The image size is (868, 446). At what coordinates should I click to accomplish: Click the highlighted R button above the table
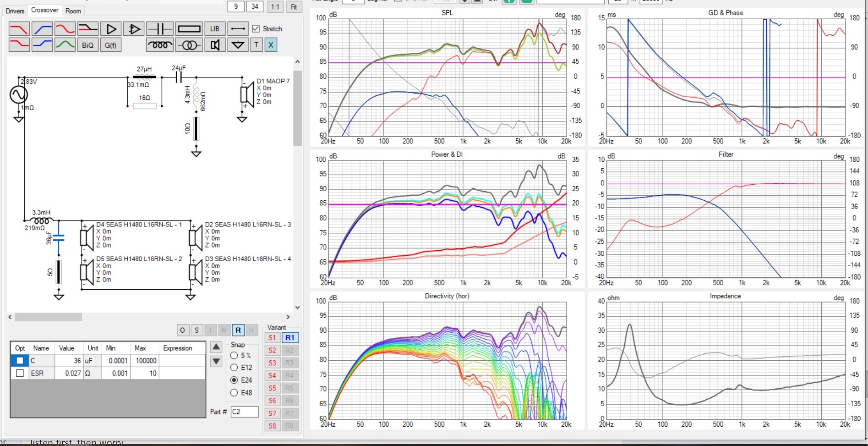coord(238,330)
